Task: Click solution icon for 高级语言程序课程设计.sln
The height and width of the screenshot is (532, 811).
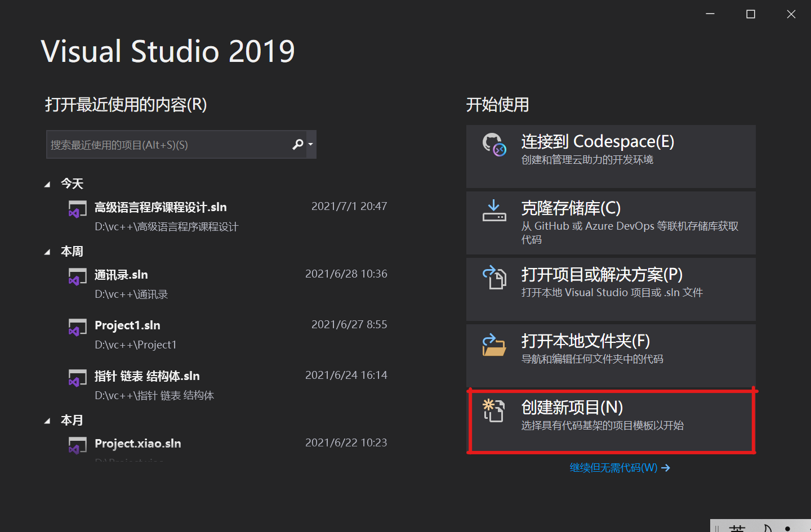Action: coord(77,209)
